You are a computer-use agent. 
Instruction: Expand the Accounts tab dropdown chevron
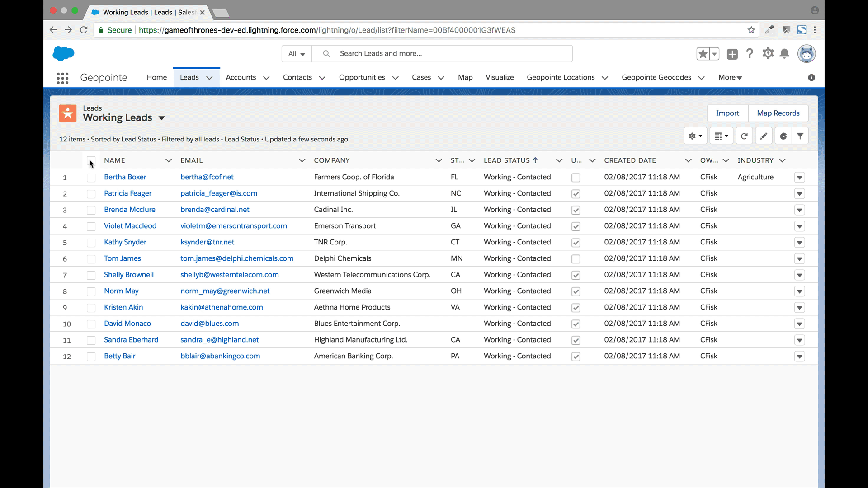tap(266, 78)
